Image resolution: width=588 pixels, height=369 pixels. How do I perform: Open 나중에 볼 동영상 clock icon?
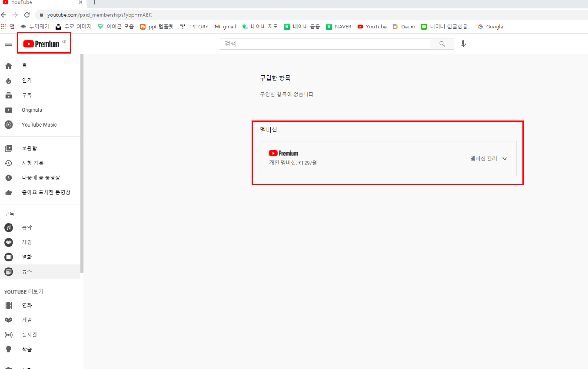point(9,178)
